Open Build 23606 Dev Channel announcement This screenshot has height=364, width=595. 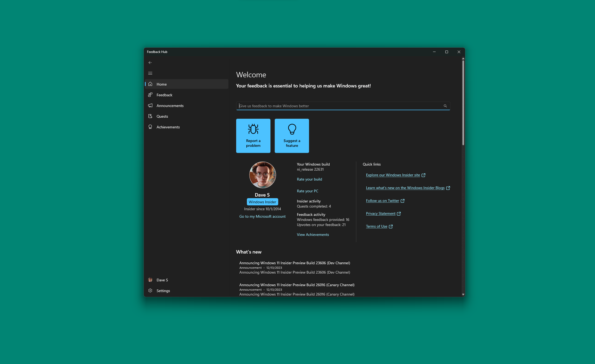pyautogui.click(x=295, y=263)
